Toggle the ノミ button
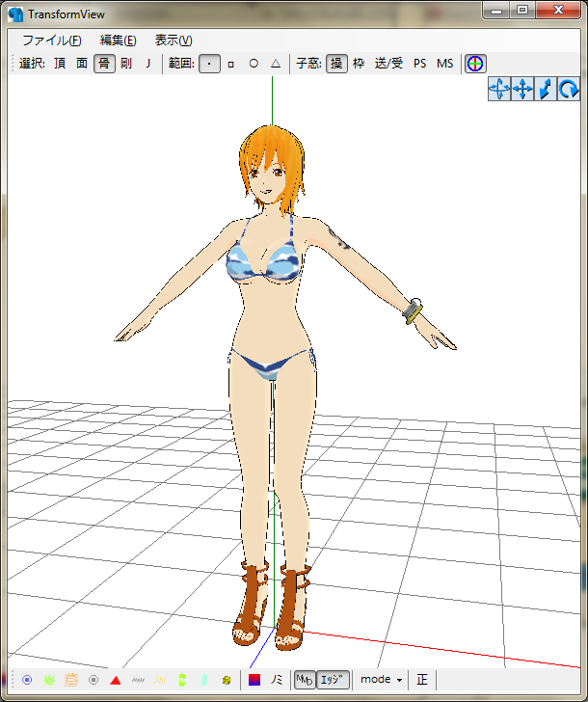588x702 pixels. tap(277, 680)
